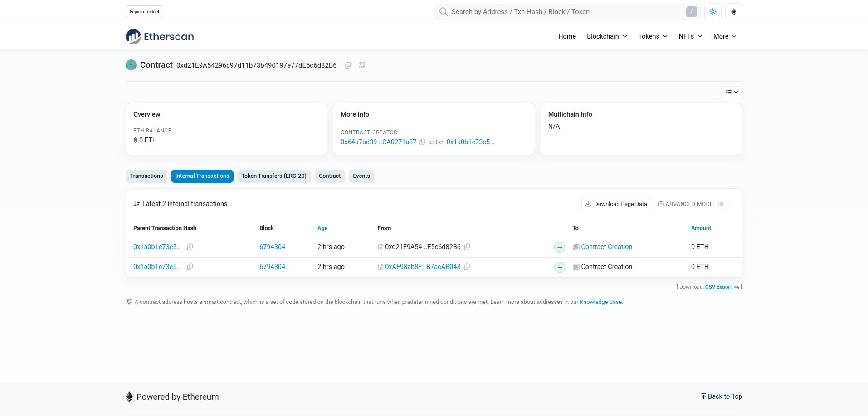The width and height of the screenshot is (868, 416).
Task: Show the address QR code icon
Action: pos(362,65)
